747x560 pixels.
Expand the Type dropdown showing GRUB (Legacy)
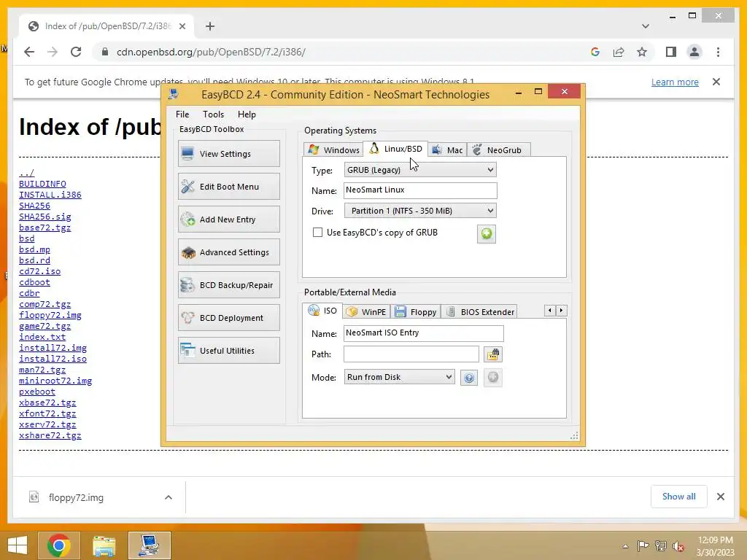coord(420,170)
